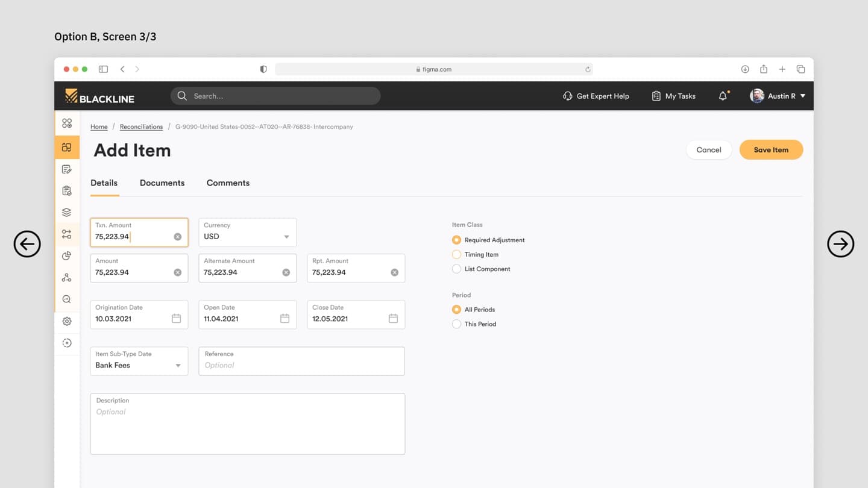Click the Txn. Amount input field
Screen dimensions: 868x488
139,232
